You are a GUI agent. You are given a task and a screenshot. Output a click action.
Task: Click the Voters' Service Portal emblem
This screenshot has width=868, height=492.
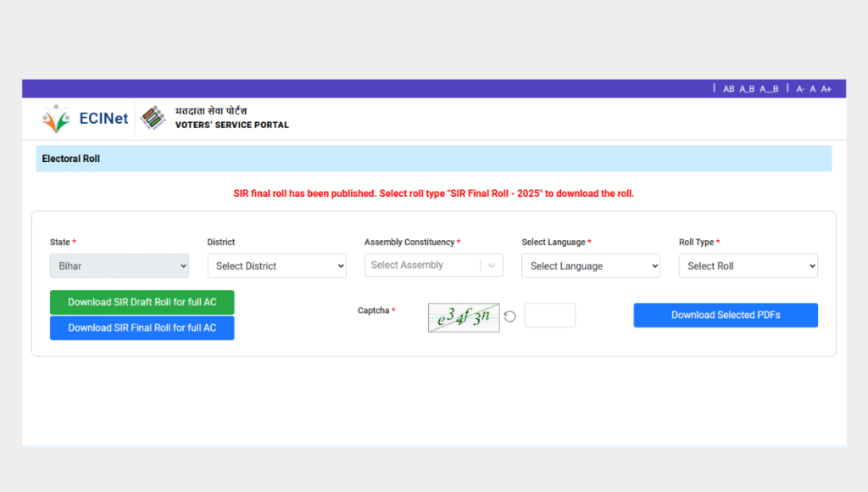(x=153, y=118)
